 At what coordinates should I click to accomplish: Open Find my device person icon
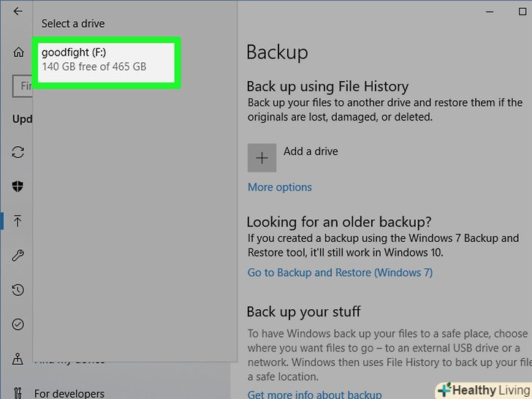tap(18, 359)
